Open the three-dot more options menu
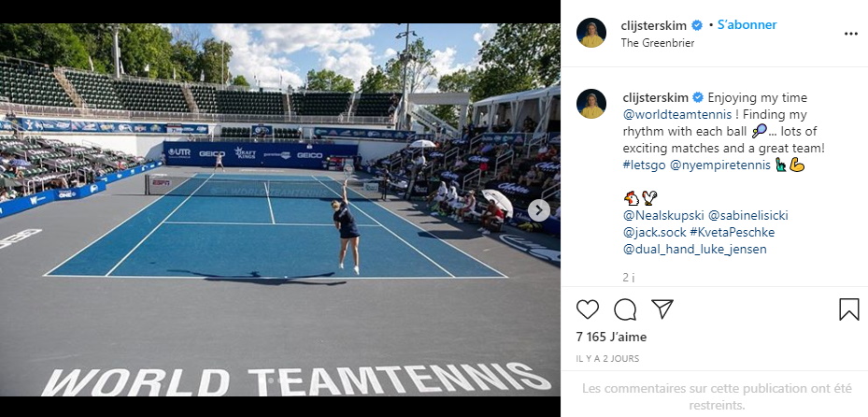Image resolution: width=868 pixels, height=417 pixels. (851, 34)
